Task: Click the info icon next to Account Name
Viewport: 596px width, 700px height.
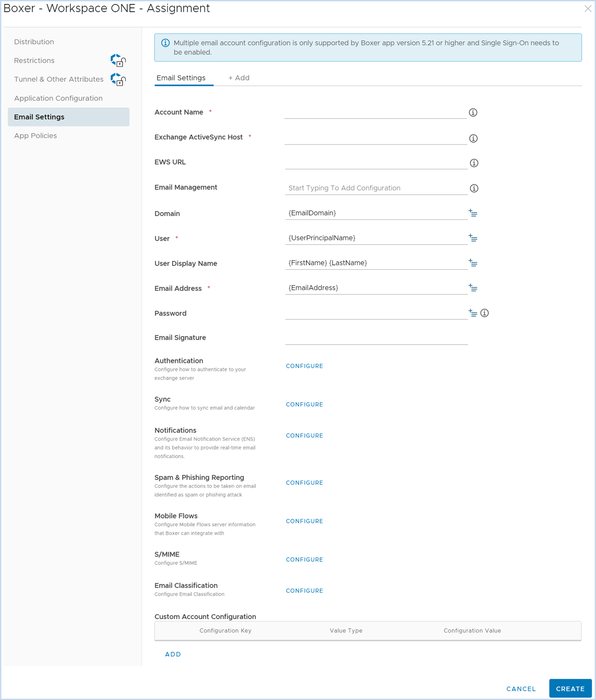Action: [x=473, y=113]
